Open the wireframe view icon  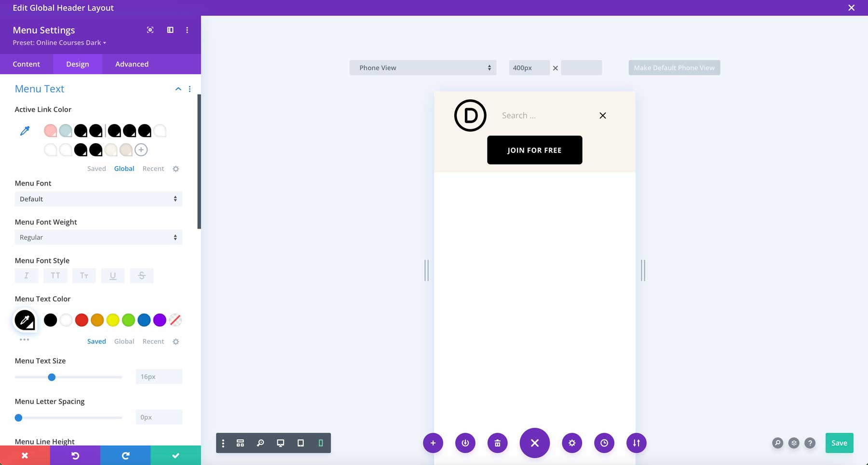pyautogui.click(x=240, y=442)
